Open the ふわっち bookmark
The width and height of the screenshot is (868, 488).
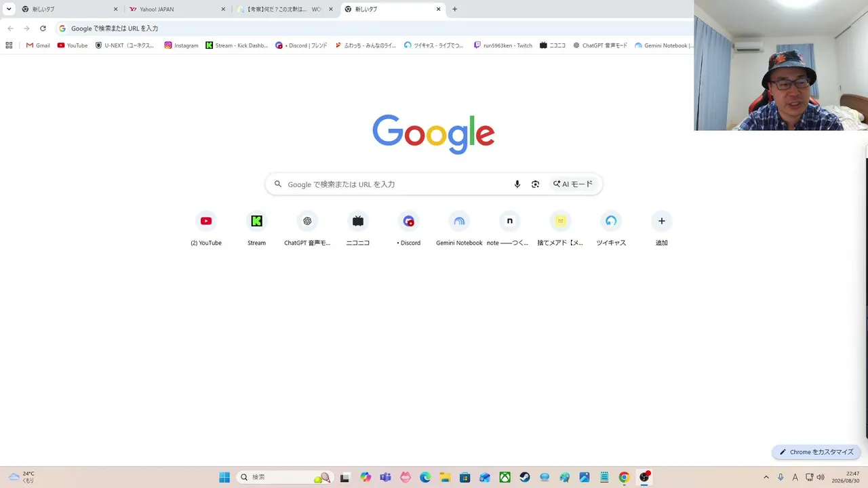(366, 45)
